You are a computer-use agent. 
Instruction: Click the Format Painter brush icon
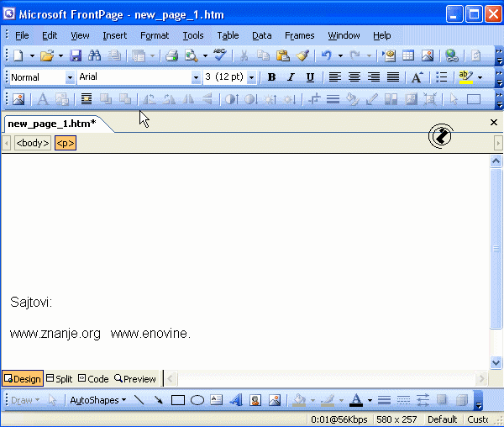(x=302, y=56)
